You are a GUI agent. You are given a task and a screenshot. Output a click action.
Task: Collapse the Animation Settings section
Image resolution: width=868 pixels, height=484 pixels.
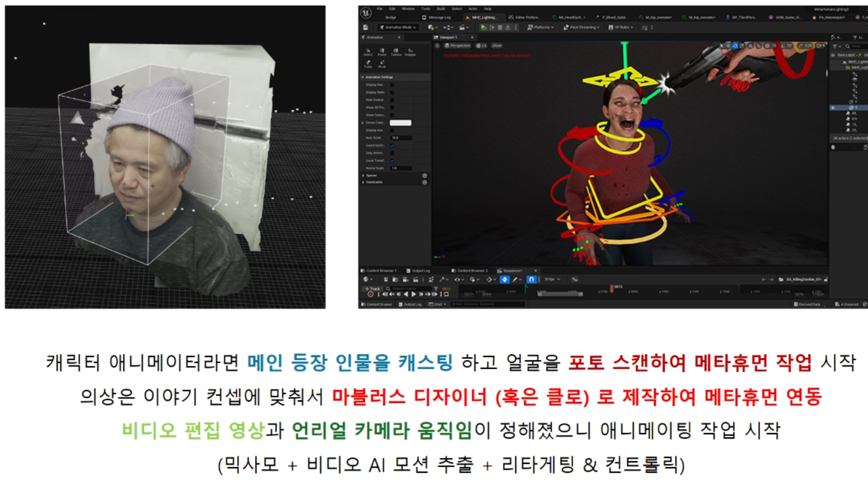coord(363,77)
